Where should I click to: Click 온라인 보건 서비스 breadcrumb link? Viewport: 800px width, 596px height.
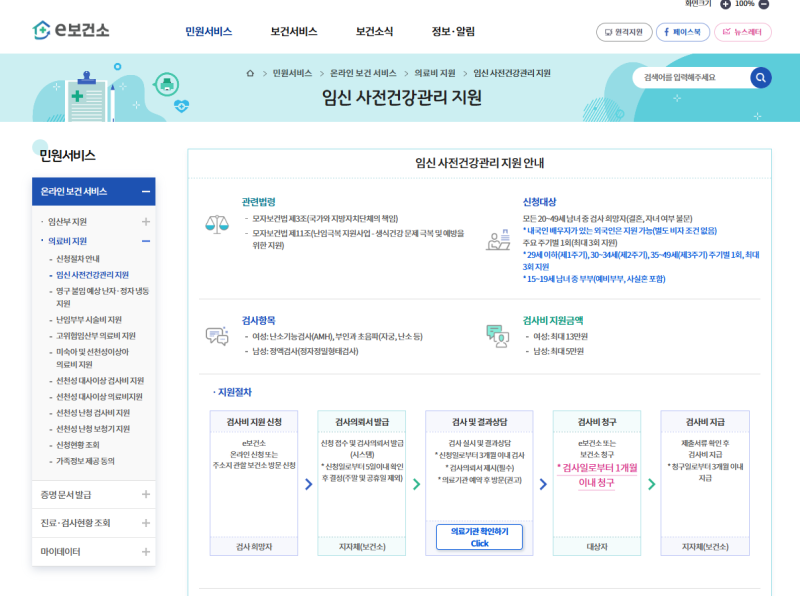pyautogui.click(x=363, y=73)
